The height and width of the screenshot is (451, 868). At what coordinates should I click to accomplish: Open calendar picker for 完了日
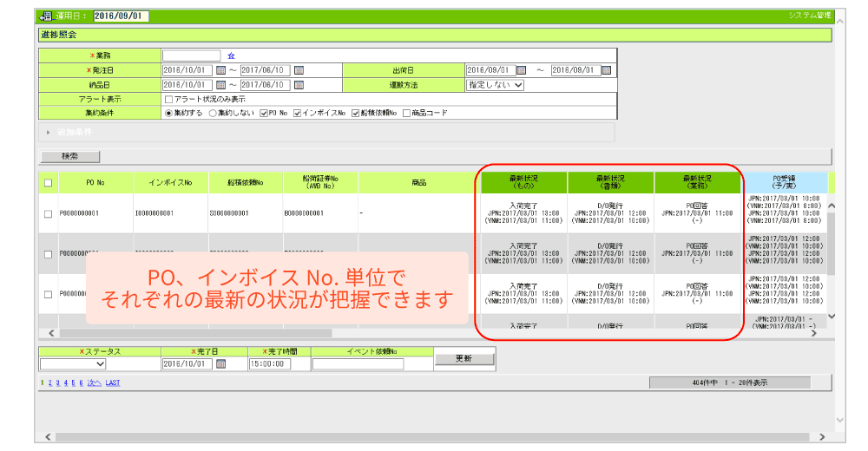(x=220, y=364)
